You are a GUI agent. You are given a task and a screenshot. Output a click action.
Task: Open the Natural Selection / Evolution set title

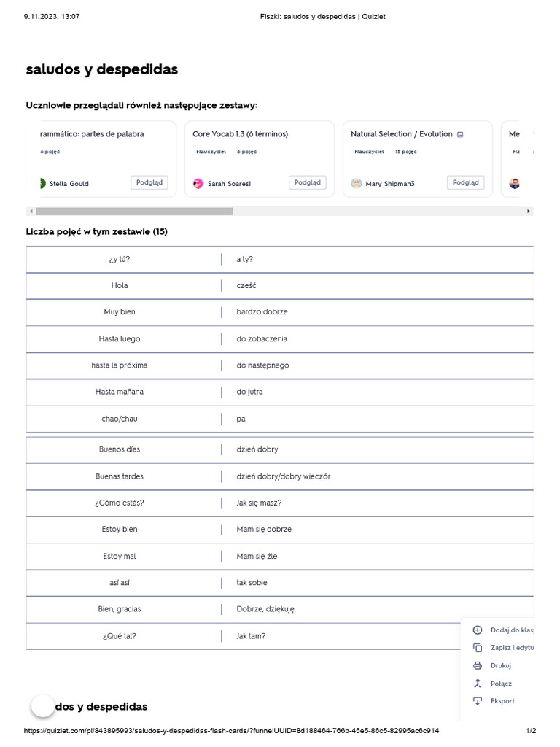401,134
